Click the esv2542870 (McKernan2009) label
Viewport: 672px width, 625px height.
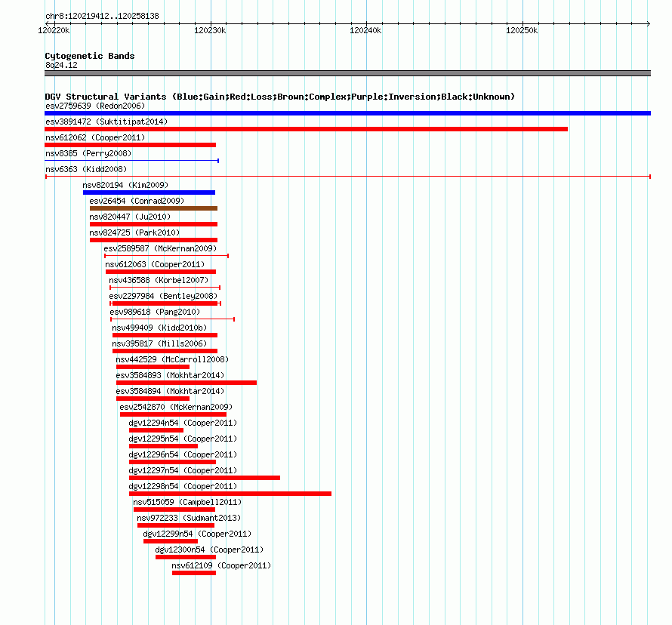[x=176, y=407]
